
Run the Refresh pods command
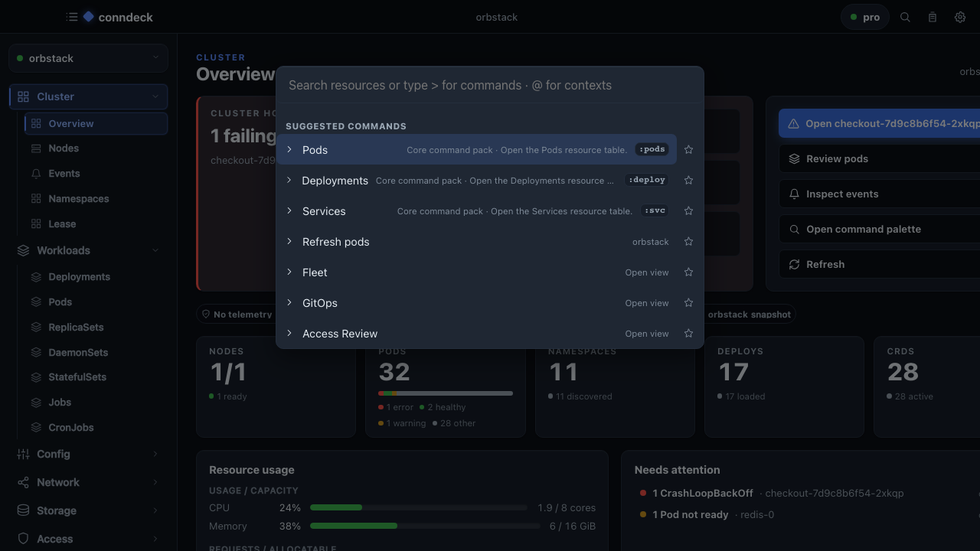477,242
